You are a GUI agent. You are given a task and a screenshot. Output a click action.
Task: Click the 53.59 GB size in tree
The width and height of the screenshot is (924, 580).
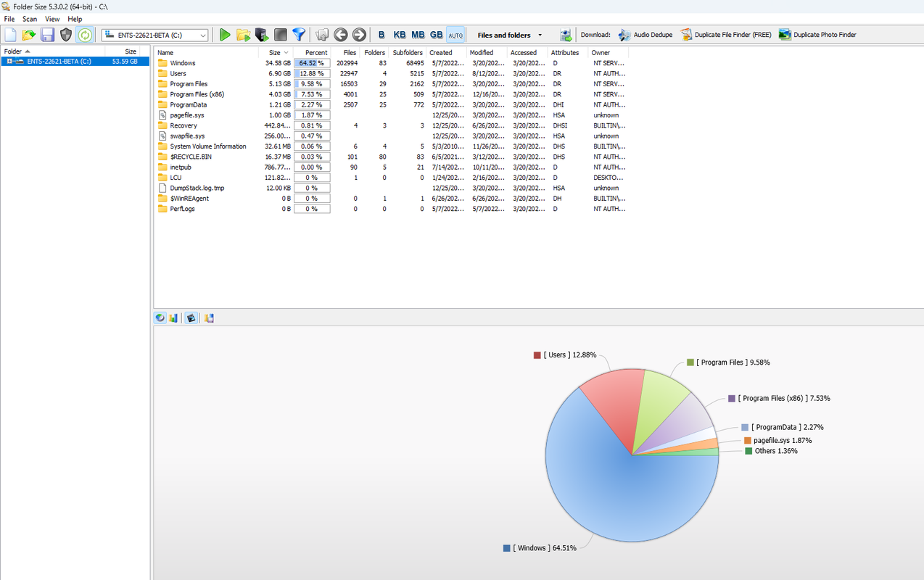[x=125, y=62]
